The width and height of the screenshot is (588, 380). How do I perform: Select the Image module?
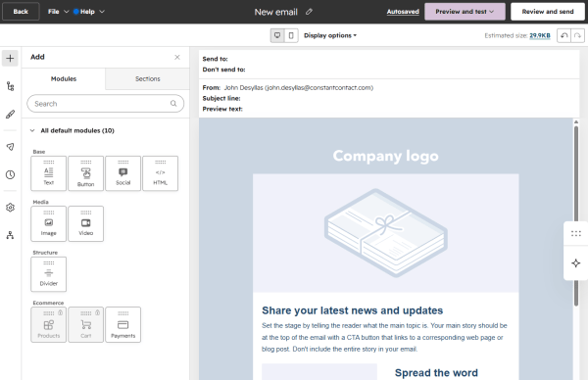(x=48, y=223)
